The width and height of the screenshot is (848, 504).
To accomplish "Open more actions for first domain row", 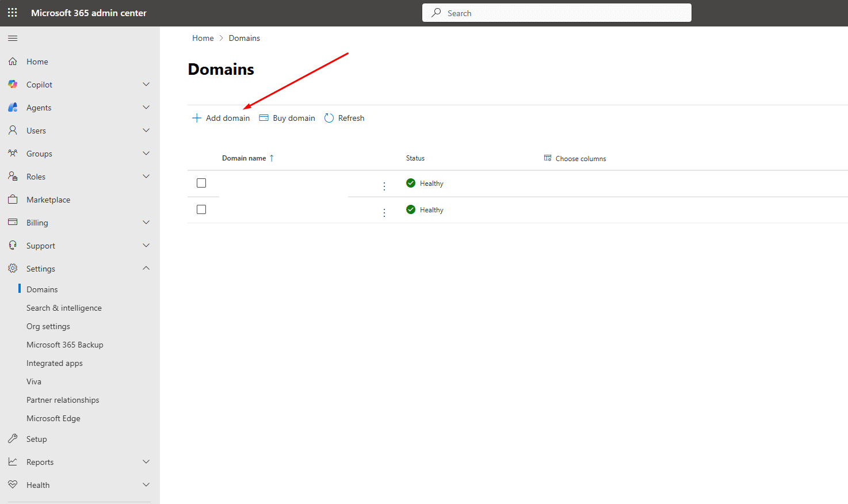I will tap(384, 186).
